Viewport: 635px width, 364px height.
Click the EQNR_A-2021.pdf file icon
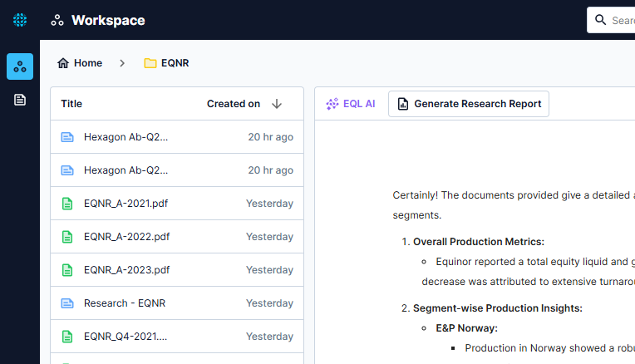point(67,204)
